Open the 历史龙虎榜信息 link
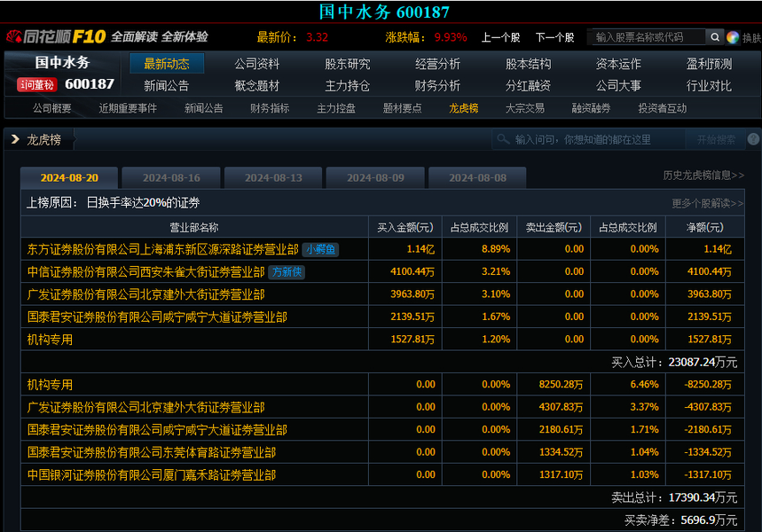Image resolution: width=762 pixels, height=532 pixels. click(703, 176)
